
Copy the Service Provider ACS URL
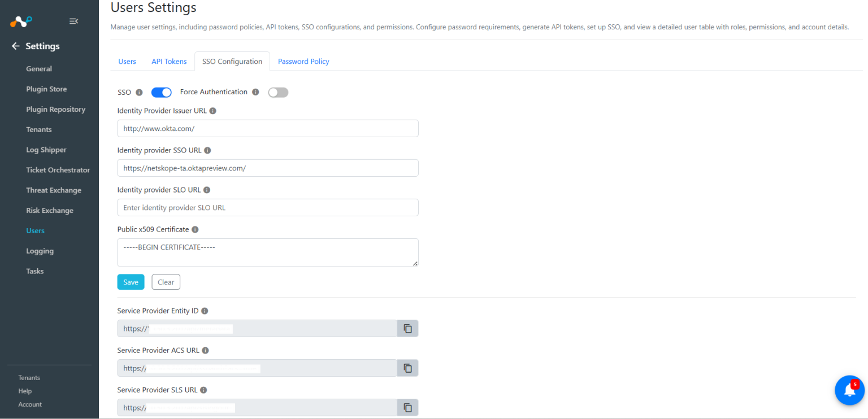(407, 368)
